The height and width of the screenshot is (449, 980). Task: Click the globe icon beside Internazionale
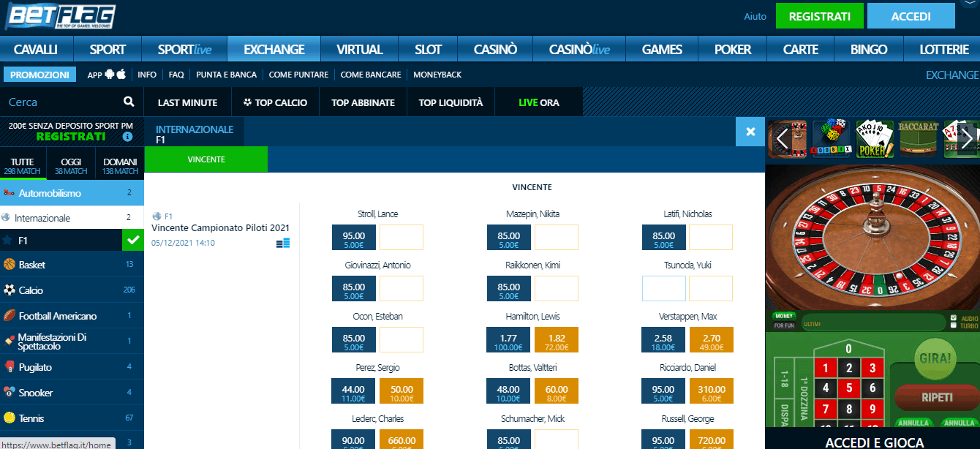coord(7,217)
